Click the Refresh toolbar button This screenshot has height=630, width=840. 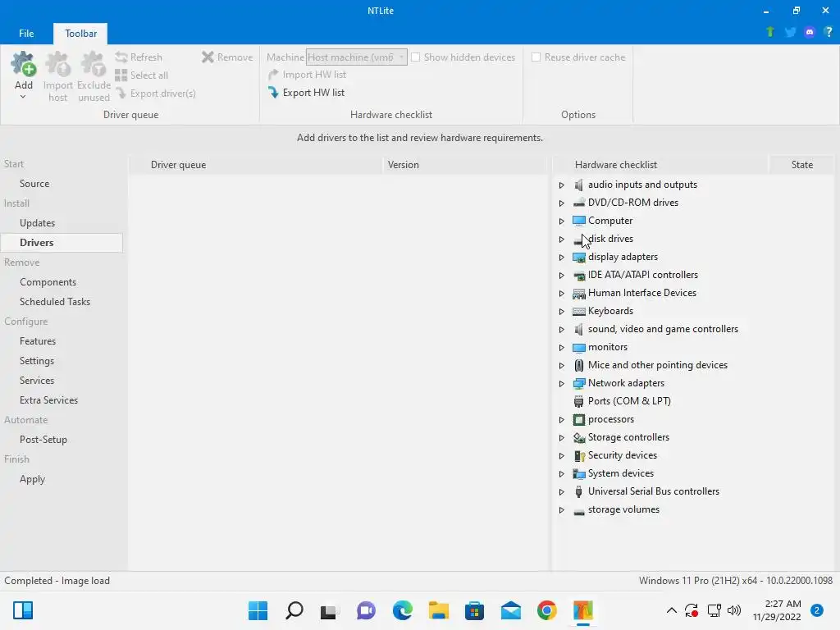pos(139,57)
